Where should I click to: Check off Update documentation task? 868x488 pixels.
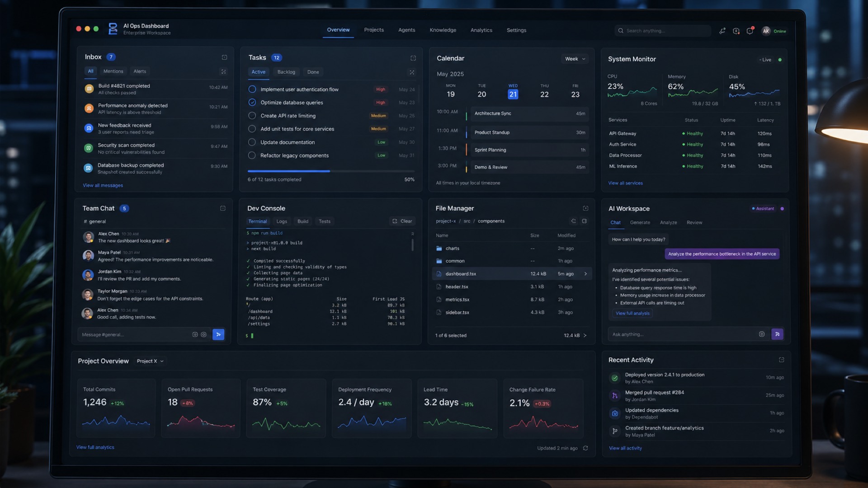click(x=252, y=142)
